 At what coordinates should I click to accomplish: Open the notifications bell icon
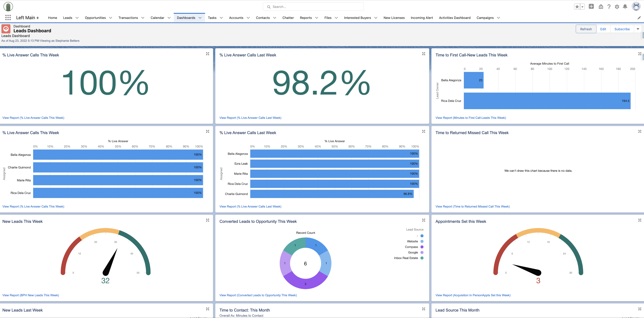click(625, 7)
